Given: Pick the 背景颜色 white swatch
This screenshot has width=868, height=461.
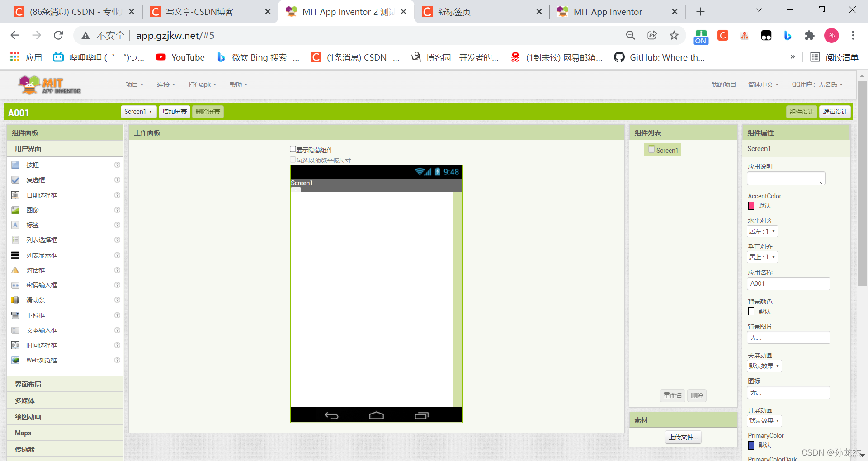Looking at the screenshot, I should (x=751, y=311).
